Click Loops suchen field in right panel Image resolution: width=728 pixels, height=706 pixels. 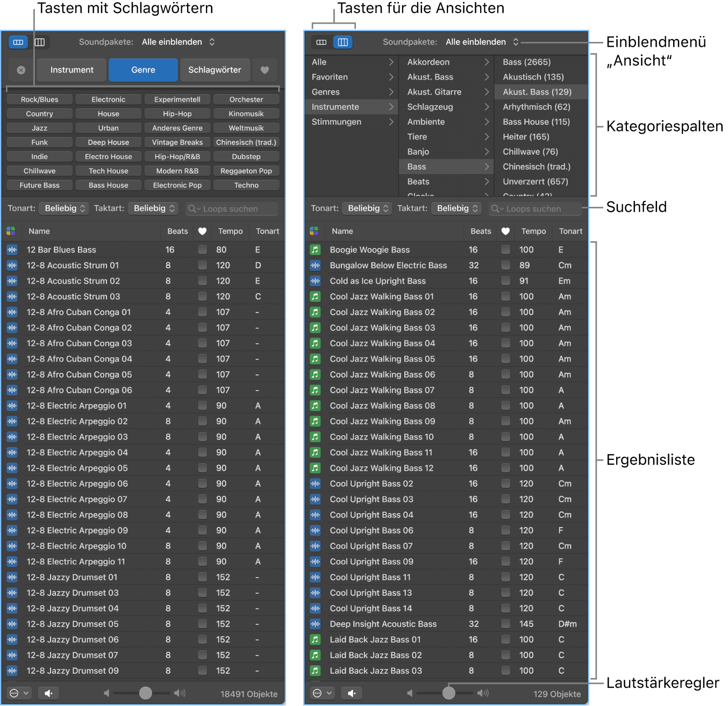(535, 208)
